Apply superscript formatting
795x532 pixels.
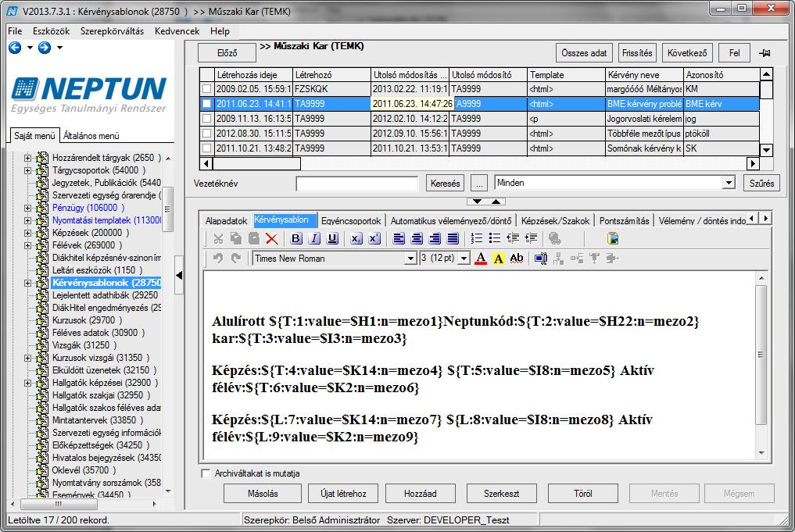(374, 238)
